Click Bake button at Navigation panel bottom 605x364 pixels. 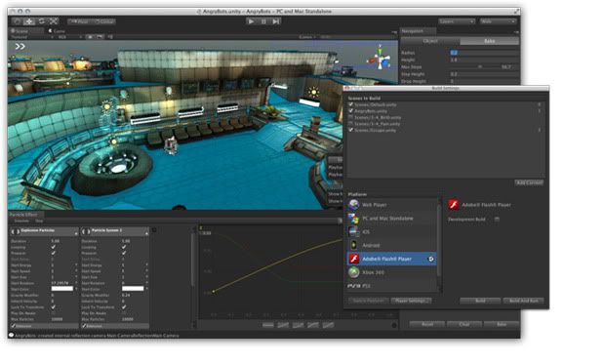tap(502, 324)
